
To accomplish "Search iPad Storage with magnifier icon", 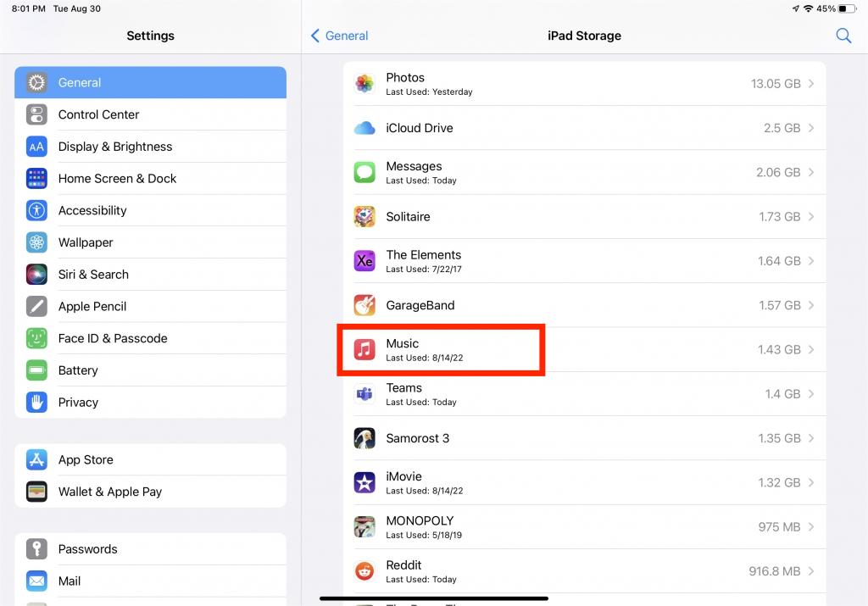I will coord(843,36).
